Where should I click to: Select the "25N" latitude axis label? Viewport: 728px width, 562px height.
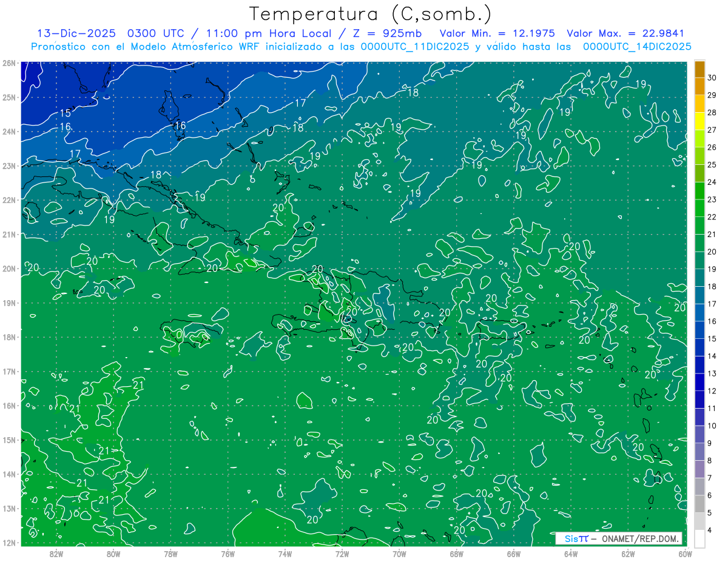[x=9, y=97]
